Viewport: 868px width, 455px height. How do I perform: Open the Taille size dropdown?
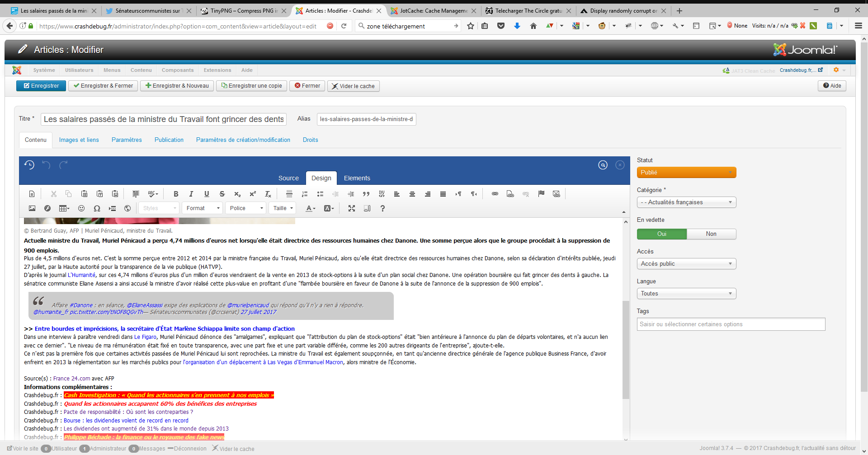point(283,208)
